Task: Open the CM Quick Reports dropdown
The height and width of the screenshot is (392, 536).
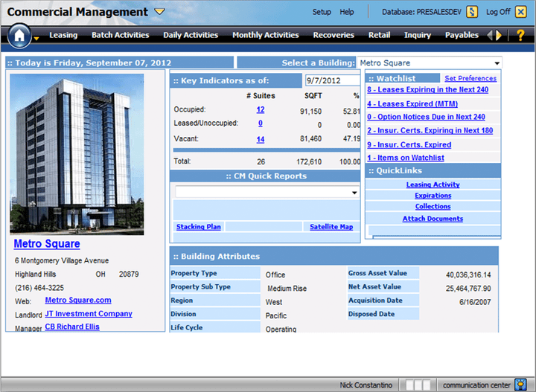Action: tap(354, 192)
